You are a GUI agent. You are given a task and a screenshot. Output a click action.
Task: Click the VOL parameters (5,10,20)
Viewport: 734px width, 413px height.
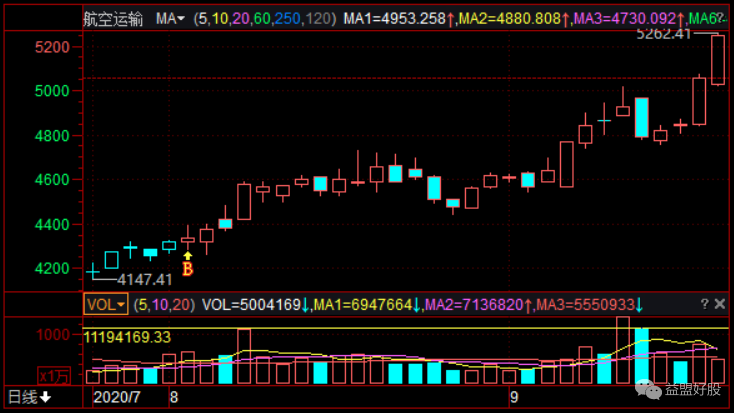[166, 304]
